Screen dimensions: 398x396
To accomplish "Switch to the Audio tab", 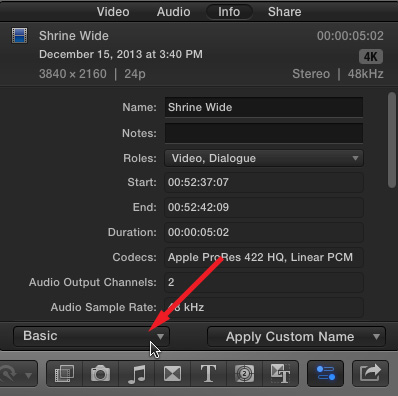I will click(x=173, y=12).
